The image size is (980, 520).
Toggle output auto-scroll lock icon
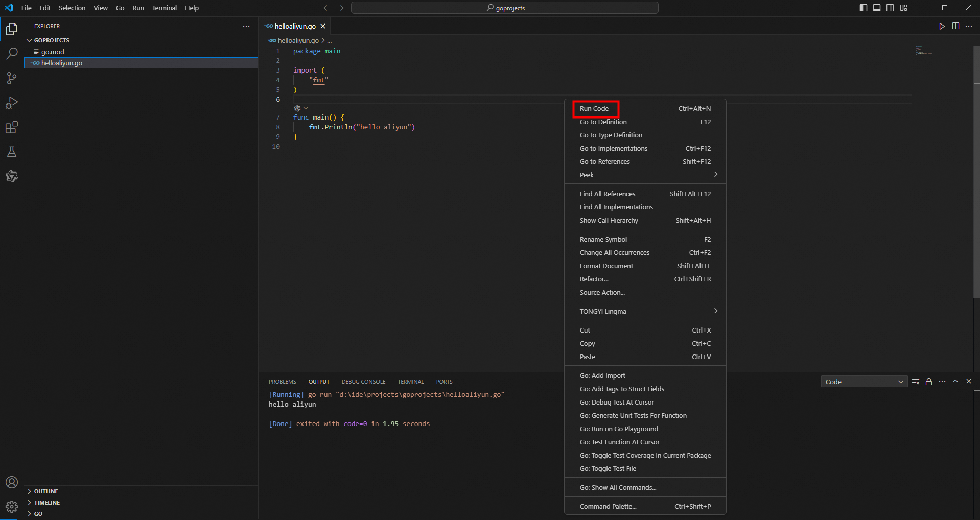coord(929,382)
